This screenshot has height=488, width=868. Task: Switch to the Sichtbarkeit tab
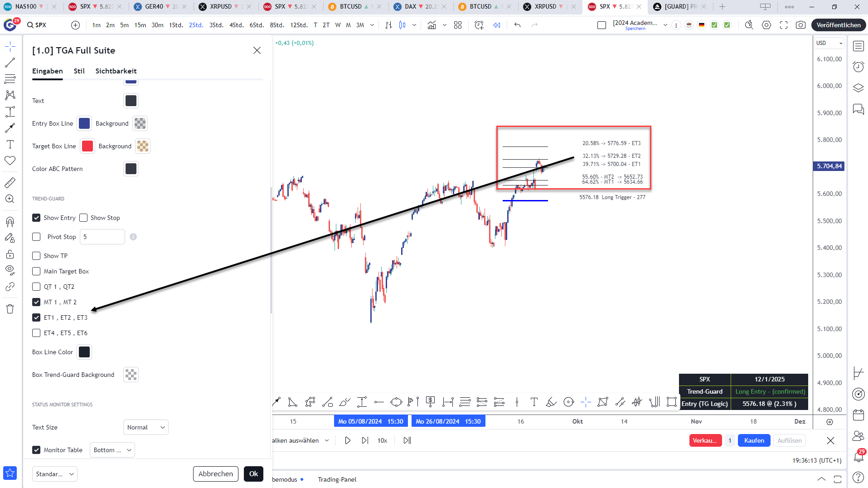tap(116, 71)
